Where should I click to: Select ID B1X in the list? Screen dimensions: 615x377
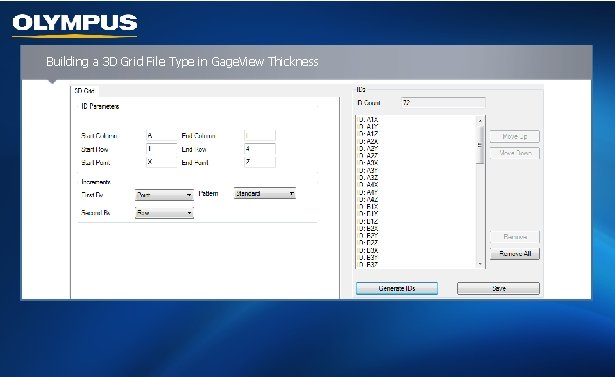click(368, 207)
